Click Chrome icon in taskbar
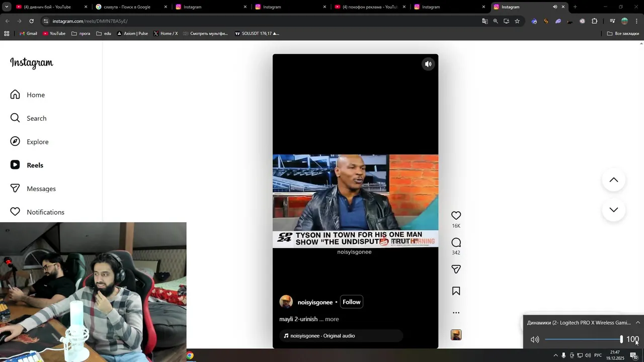Image resolution: width=644 pixels, height=362 pixels. 190,355
